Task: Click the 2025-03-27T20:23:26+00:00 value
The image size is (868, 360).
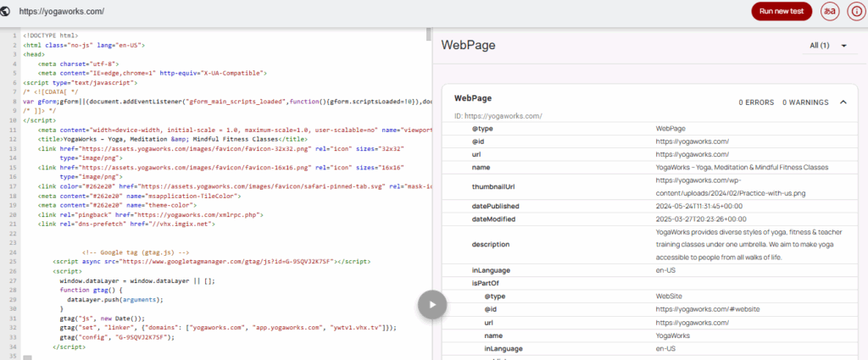Action: (700, 219)
